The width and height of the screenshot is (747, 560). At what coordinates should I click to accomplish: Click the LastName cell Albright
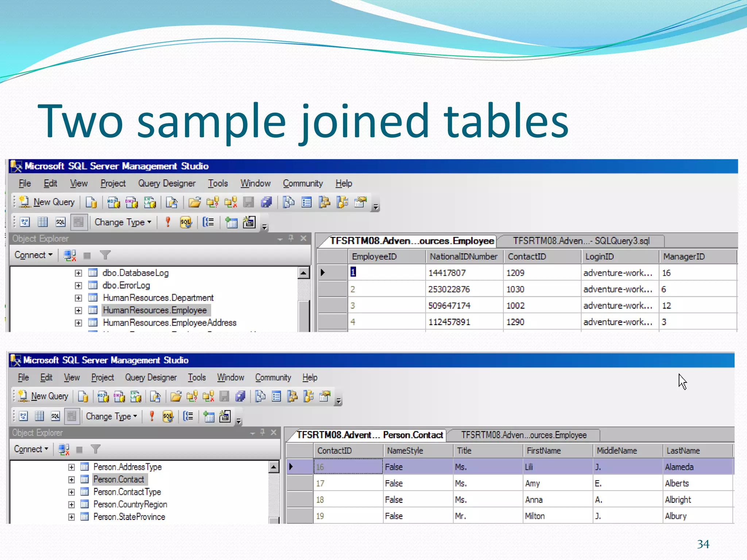tap(698, 500)
